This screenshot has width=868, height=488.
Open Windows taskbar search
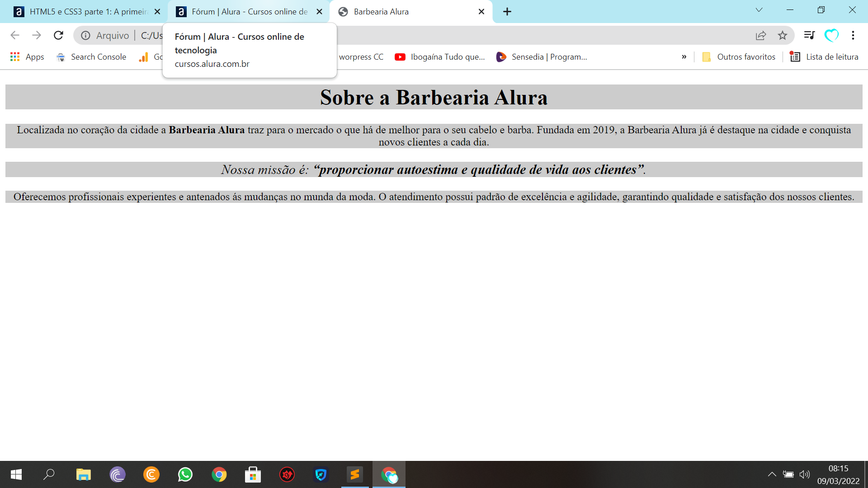coord(49,474)
